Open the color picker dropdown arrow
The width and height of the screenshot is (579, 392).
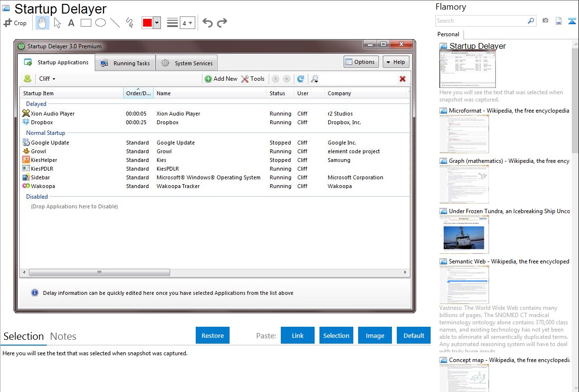(157, 23)
